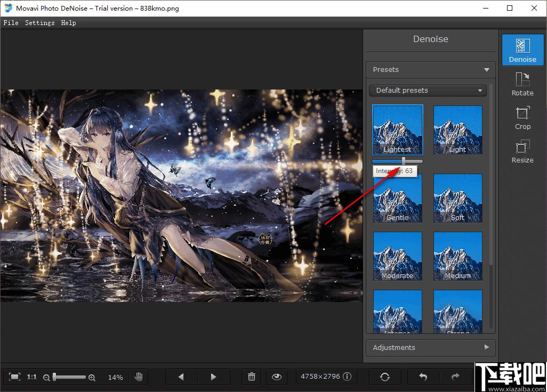Select the Gentle preset thumbnail
This screenshot has height=392, width=547.
tap(397, 198)
